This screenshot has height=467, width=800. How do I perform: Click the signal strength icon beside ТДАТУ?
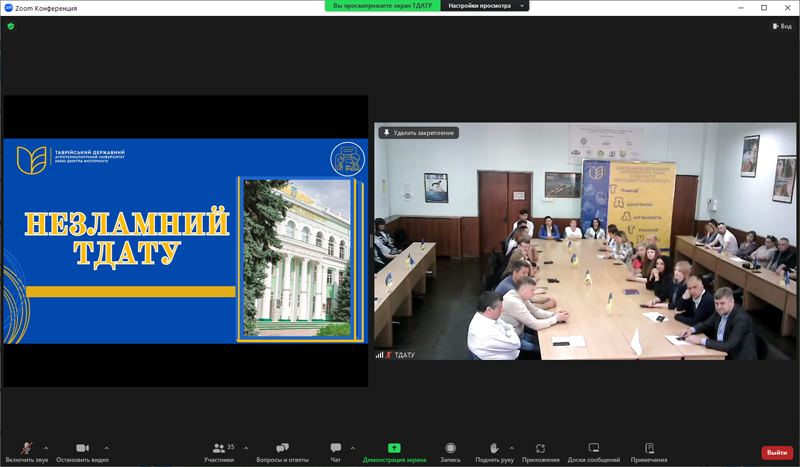[x=379, y=355]
